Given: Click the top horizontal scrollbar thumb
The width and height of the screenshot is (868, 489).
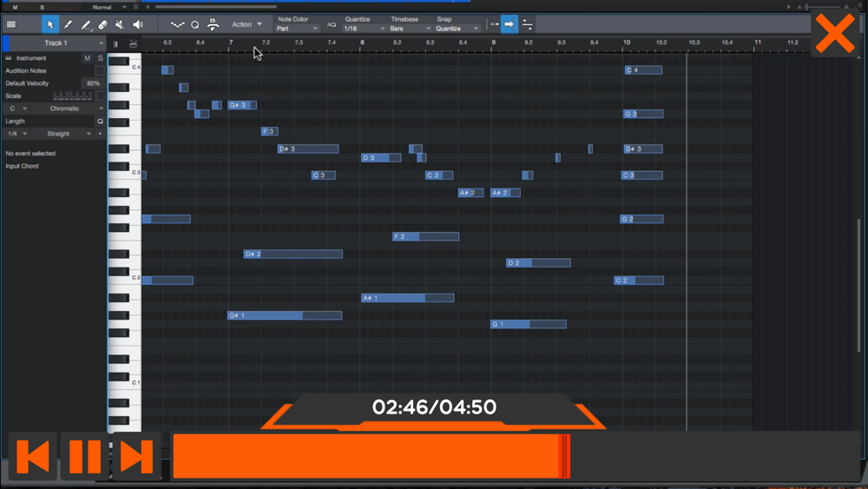Looking at the screenshot, I should 216,7.
